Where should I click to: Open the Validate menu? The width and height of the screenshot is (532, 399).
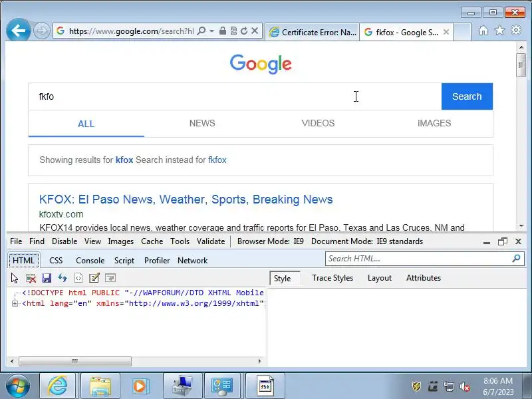point(211,241)
